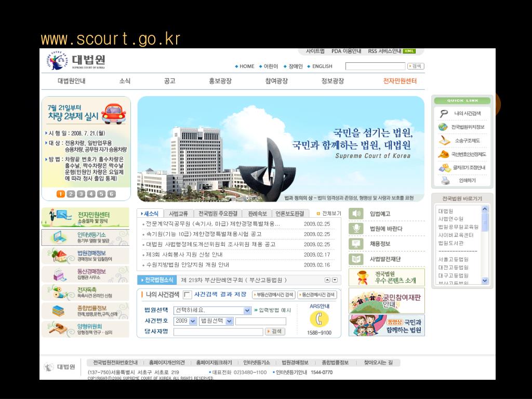This screenshot has height=399, width=532.
Task: Open 공고 main menu
Action: (169, 81)
